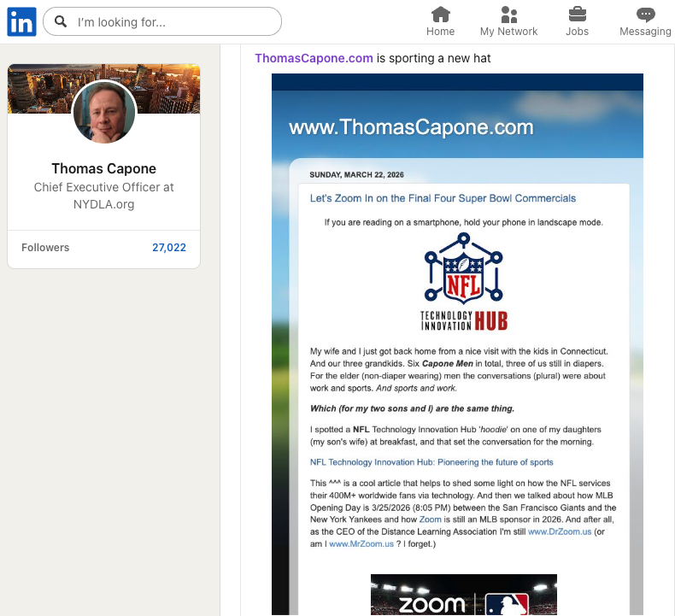The image size is (675, 616).
Task: Click the smartphone landscape mode note
Action: [464, 222]
